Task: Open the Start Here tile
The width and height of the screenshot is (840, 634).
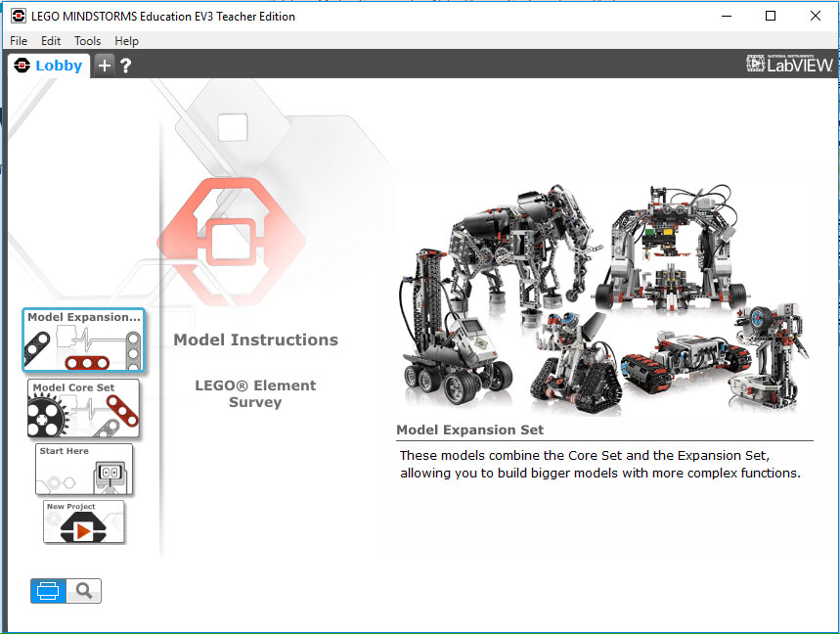Action: point(84,469)
